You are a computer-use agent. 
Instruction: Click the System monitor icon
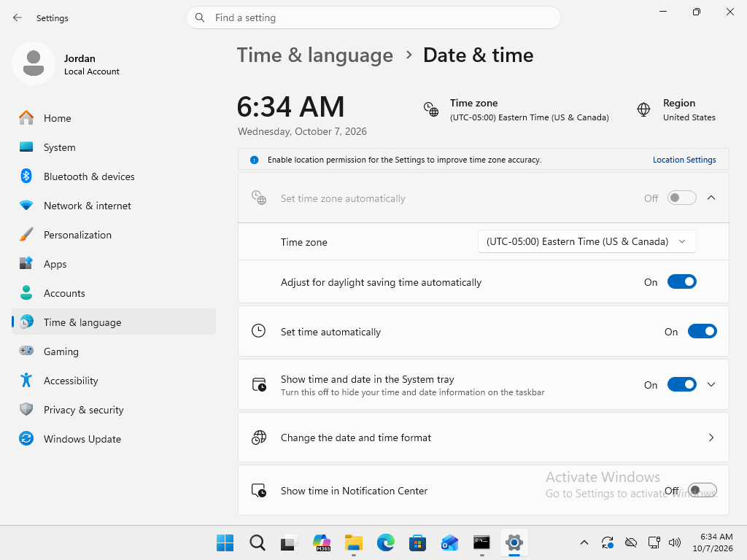26,147
